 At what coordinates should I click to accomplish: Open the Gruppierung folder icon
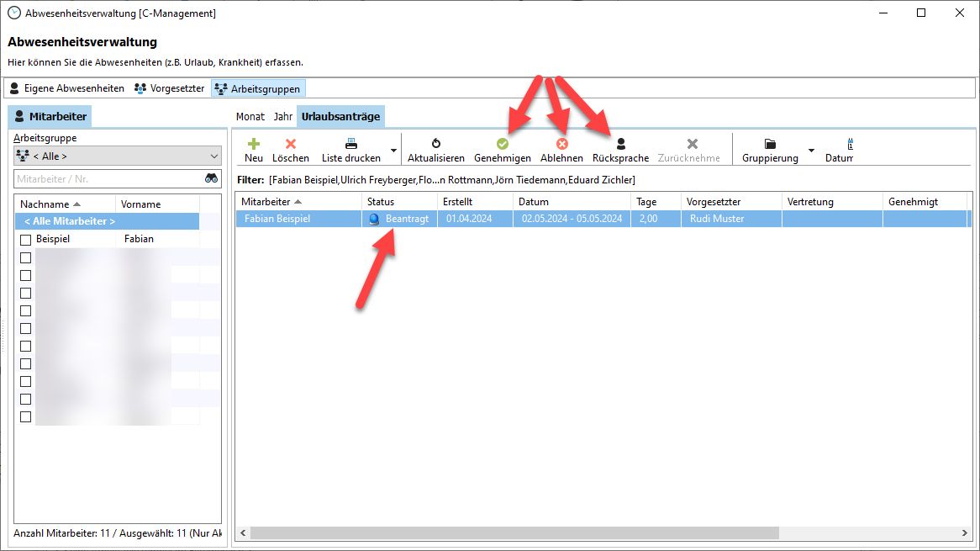tap(770, 144)
